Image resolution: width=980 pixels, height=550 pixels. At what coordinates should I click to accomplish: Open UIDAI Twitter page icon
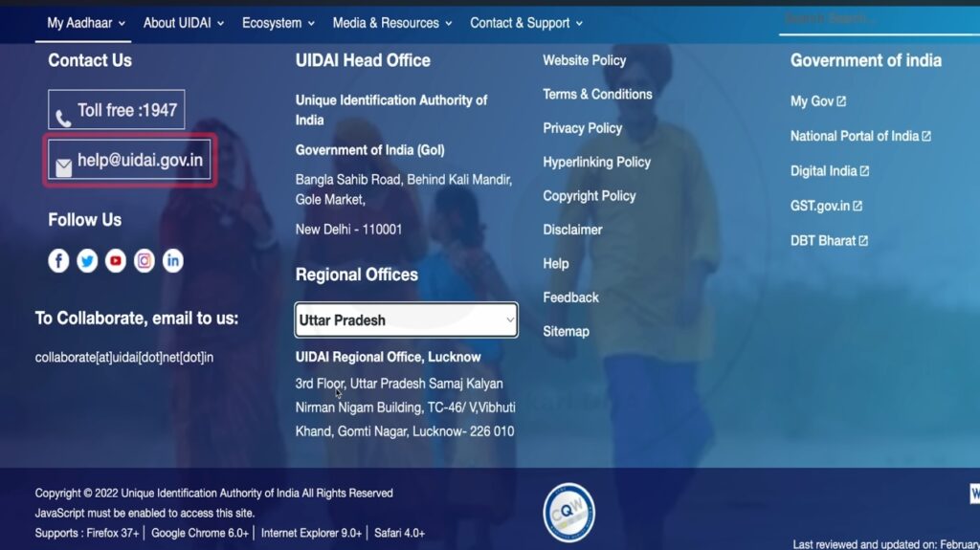(87, 260)
